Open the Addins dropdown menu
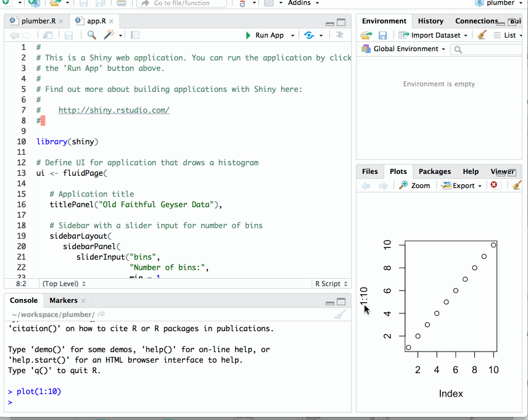The image size is (528, 420). point(303,3)
